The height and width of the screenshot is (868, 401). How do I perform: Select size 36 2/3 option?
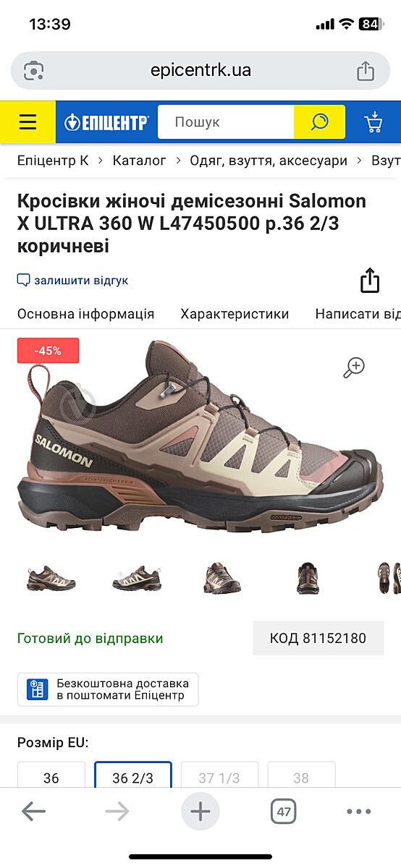tap(133, 778)
